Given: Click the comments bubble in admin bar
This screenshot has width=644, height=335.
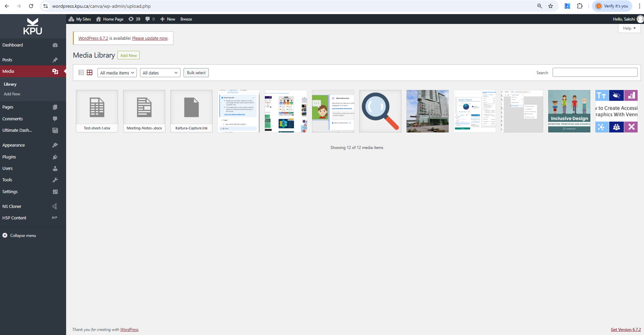Looking at the screenshot, I should coord(147,19).
